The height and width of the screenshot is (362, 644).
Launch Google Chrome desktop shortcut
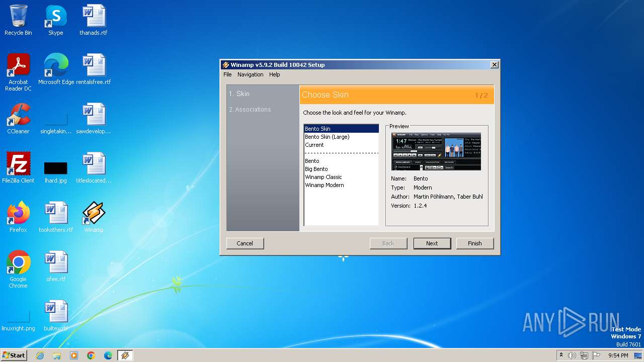(x=18, y=269)
